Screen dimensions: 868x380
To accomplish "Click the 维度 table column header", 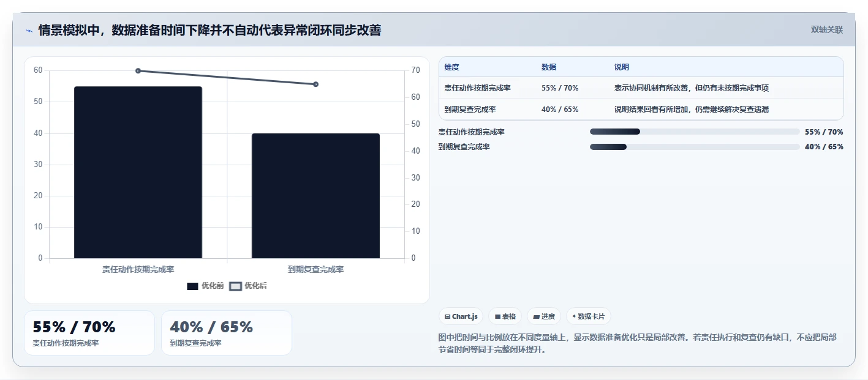I will [x=452, y=67].
